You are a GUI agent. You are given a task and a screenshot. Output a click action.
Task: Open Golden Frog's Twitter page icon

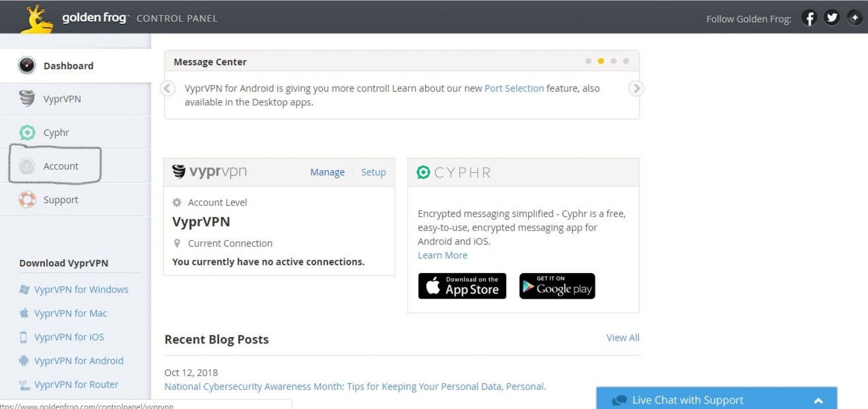click(x=832, y=18)
